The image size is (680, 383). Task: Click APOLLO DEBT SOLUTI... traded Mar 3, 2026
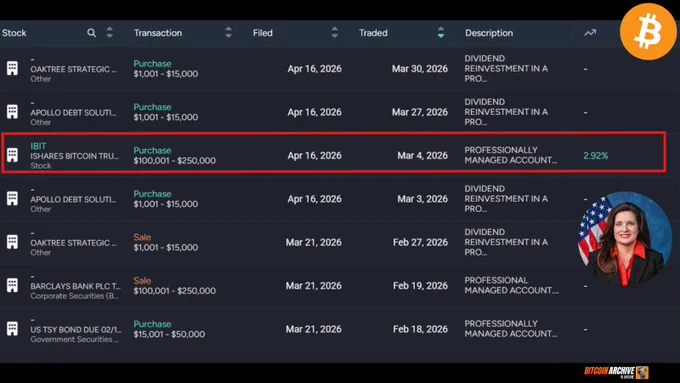[73, 199]
